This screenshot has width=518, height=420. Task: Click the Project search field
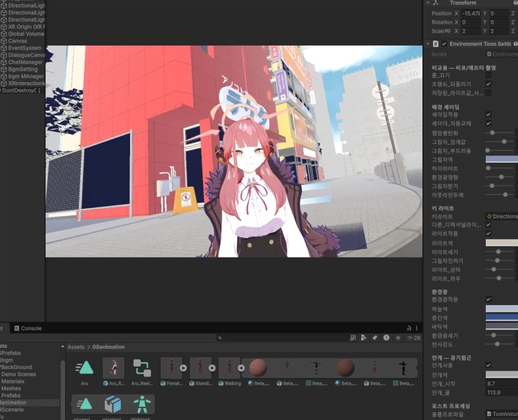click(283, 338)
